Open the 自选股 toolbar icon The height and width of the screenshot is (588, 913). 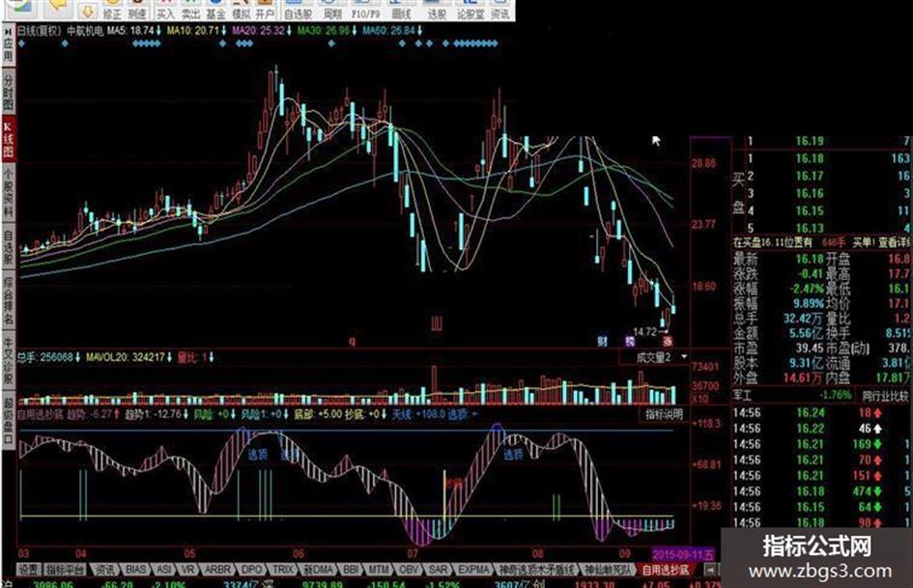point(299,10)
